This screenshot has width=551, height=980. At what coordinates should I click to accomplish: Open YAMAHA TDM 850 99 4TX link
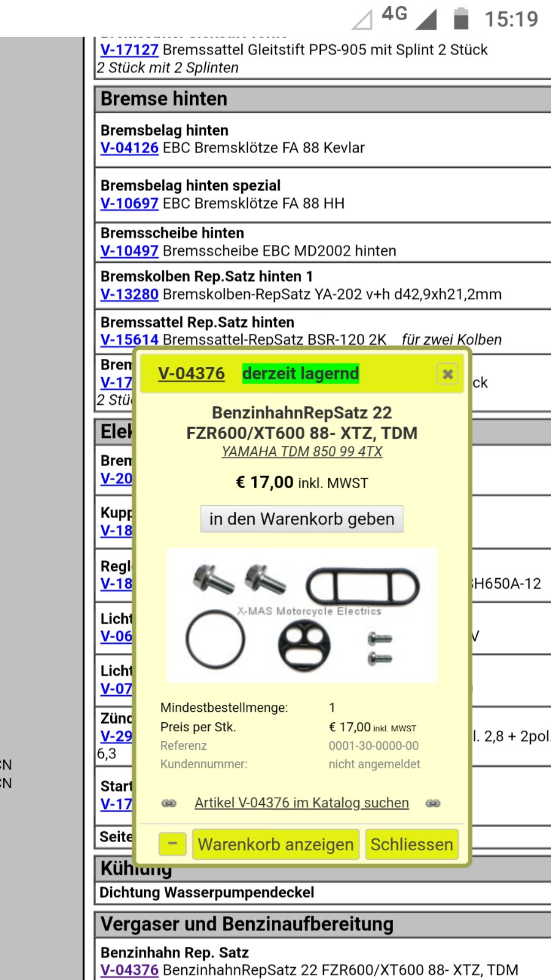[302, 451]
